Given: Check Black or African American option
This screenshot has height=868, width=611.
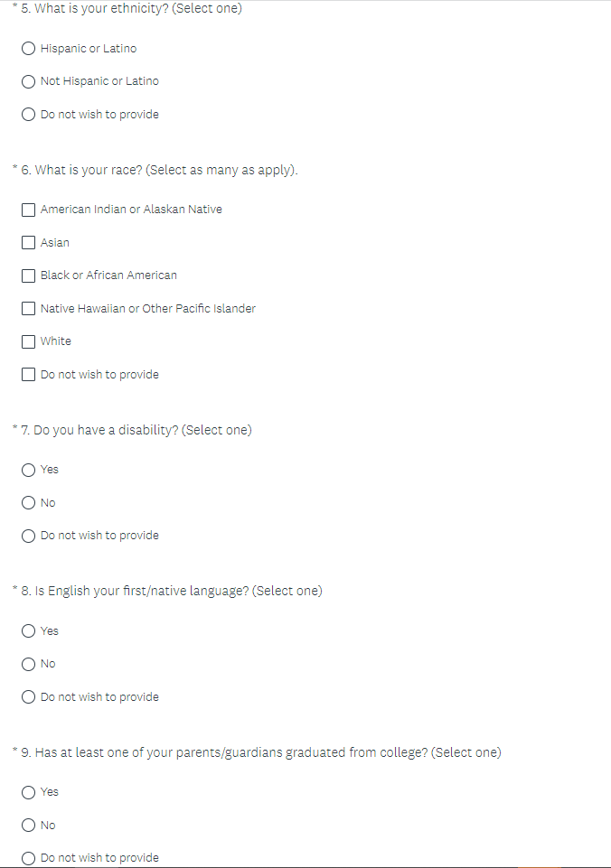Looking at the screenshot, I should (29, 275).
